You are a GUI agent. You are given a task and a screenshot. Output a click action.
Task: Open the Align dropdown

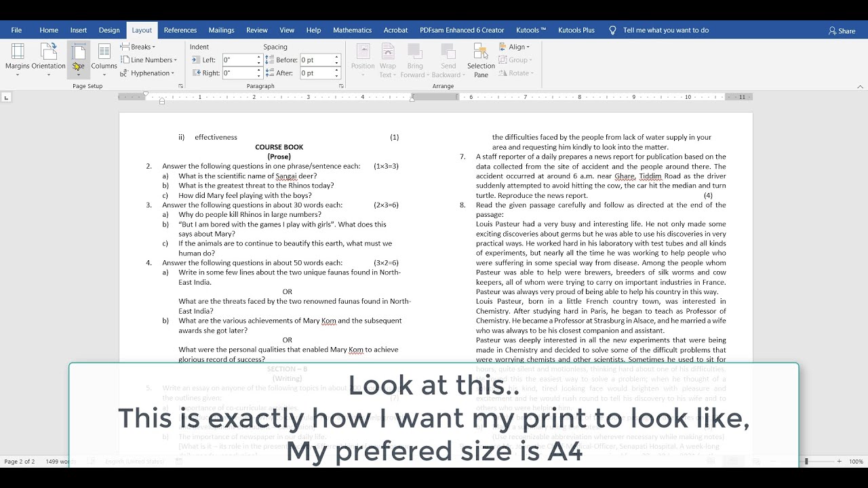[x=515, y=47]
